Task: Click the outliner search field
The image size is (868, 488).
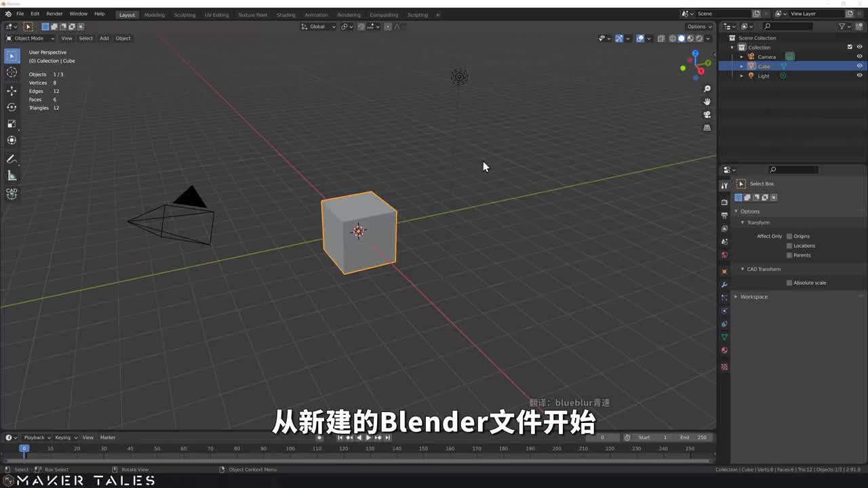Action: click(x=787, y=26)
